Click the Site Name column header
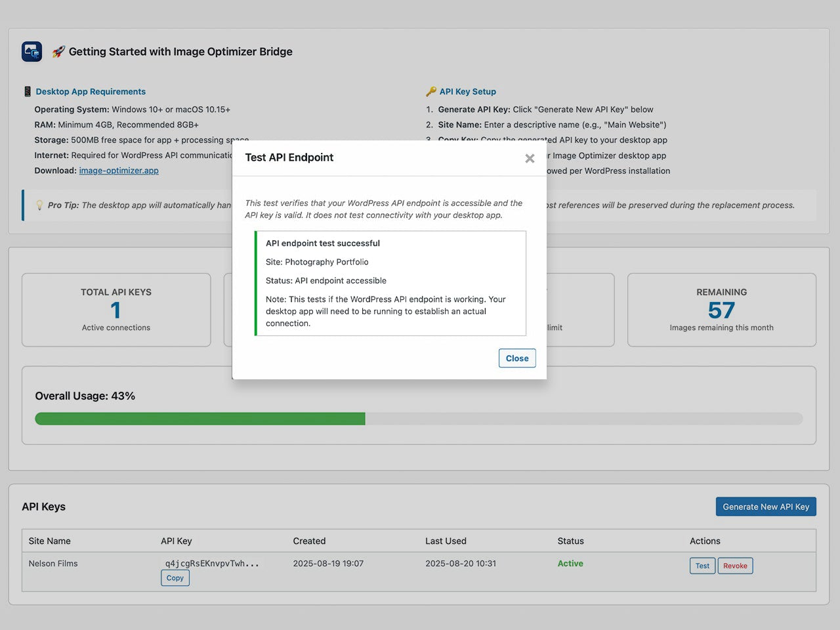Screen dimensions: 840x630 pos(50,541)
